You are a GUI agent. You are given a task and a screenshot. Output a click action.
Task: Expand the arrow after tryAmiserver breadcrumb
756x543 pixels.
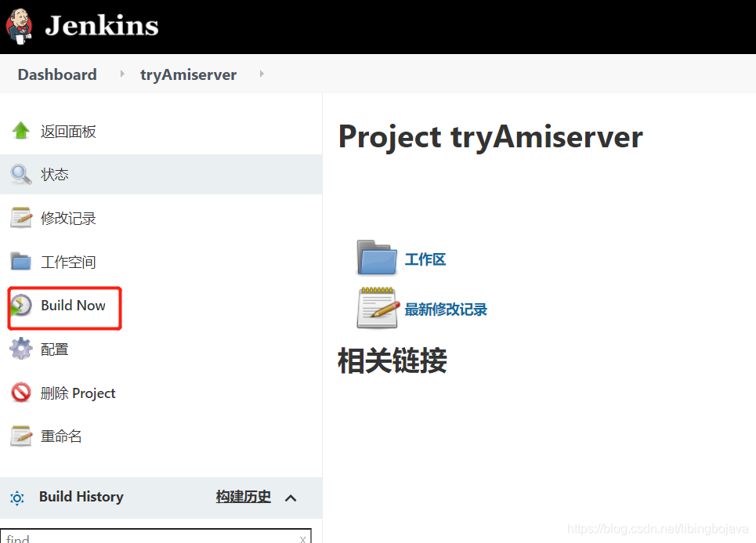(262, 74)
